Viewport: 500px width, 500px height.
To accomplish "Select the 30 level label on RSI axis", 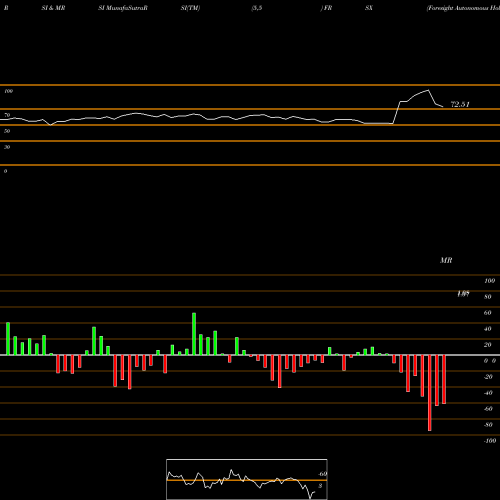I will click(x=7, y=147).
